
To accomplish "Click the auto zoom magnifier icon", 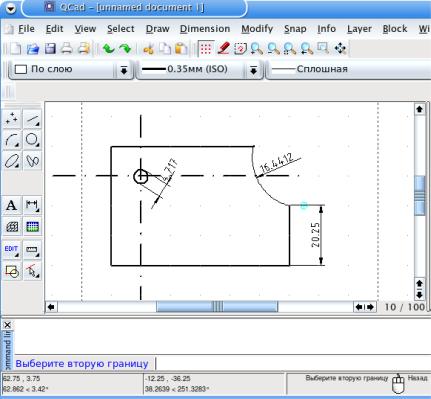I will click(x=290, y=49).
